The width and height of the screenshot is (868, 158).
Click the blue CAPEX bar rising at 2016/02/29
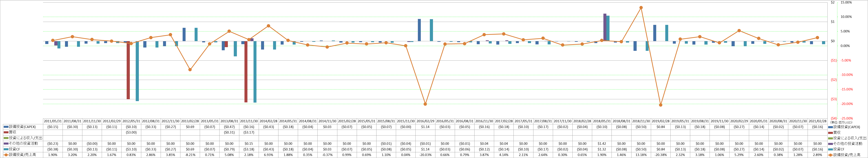[x=419, y=30]
